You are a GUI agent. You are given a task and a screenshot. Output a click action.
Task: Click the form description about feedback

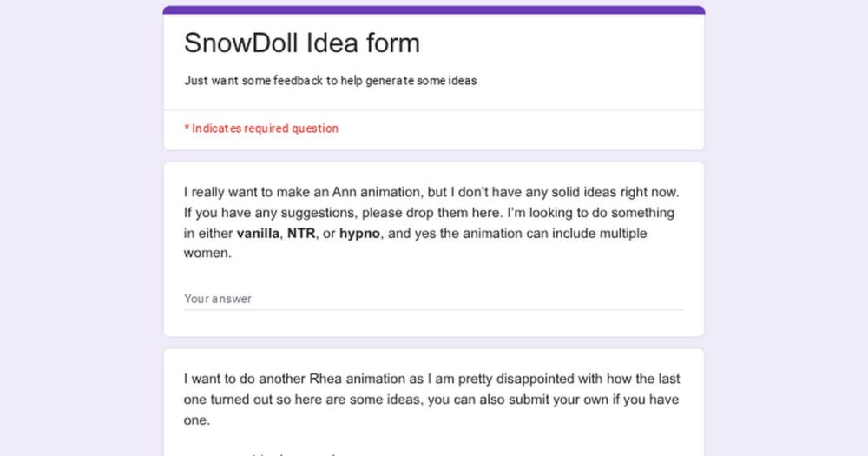(330, 81)
